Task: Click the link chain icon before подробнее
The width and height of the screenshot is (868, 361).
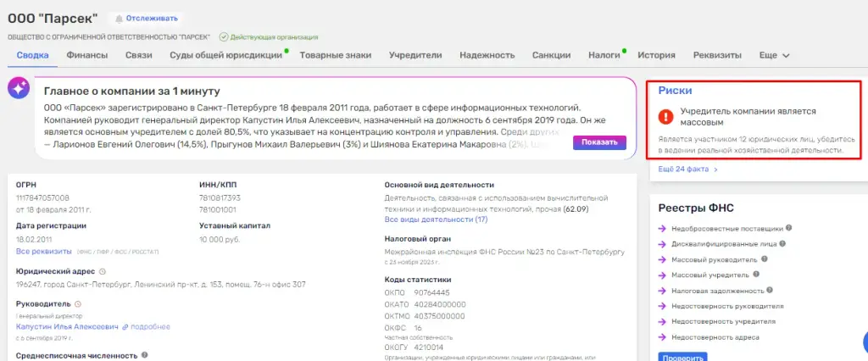Action: [125, 327]
